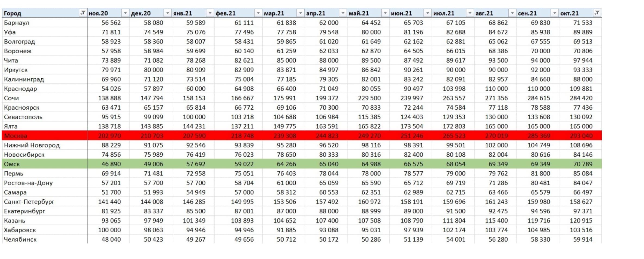This screenshot has width=644, height=259.
Task: Click Пермь's фев.21 value 75 051
Action: [244, 174]
